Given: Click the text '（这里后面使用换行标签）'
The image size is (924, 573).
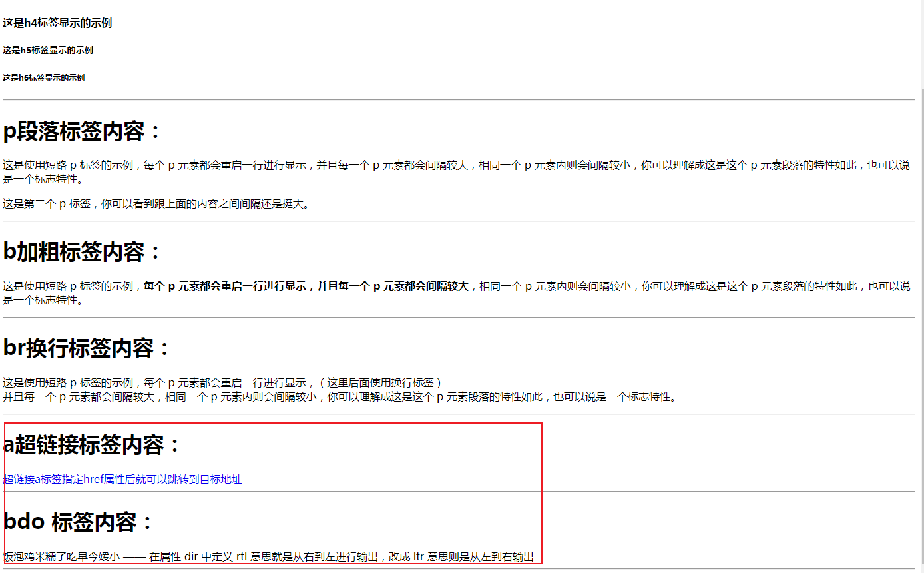Looking at the screenshot, I should (380, 382).
